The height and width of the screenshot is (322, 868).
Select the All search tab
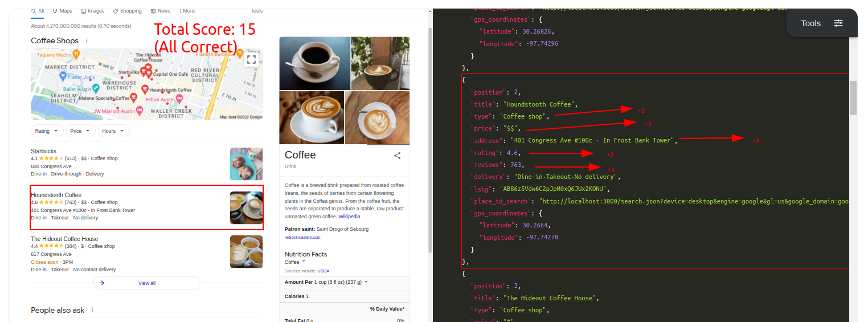pos(38,11)
